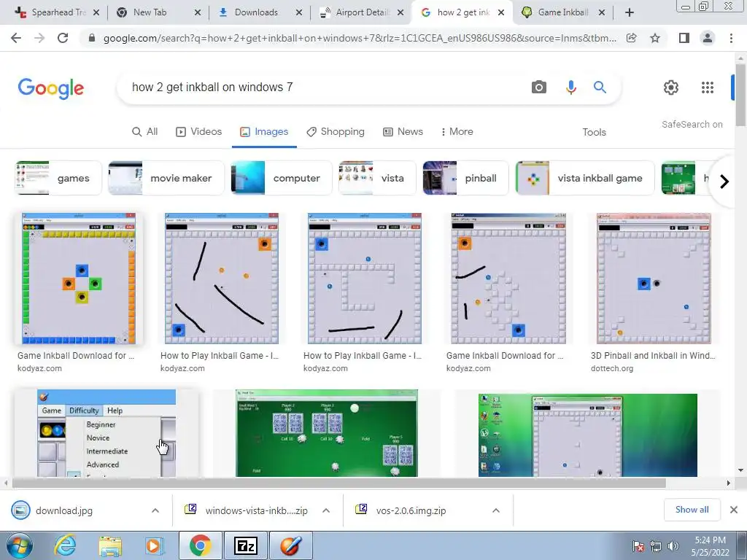Open 3D Pinball and Inkball result image
The image size is (747, 560).
[x=654, y=279]
